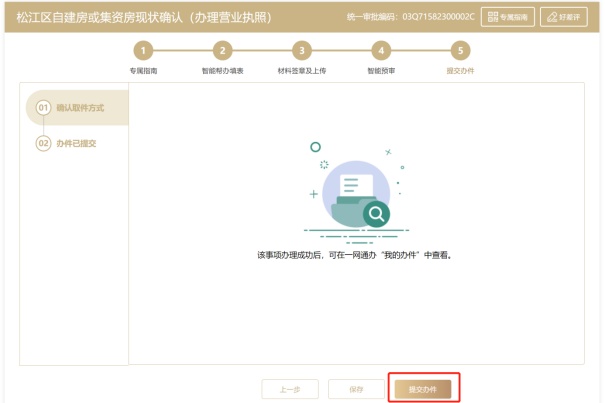
Task: Select step 3 circle 材料签章及上传
Action: click(302, 51)
